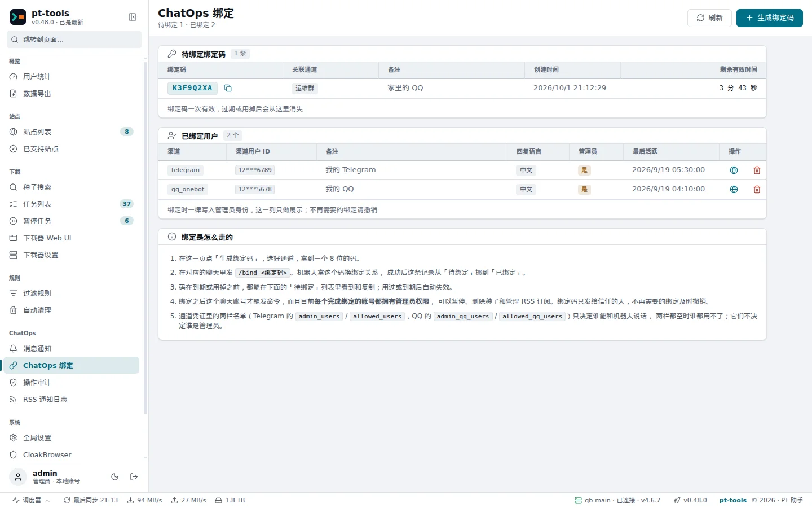Image resolution: width=812 pixels, height=508 pixels.
Task: Open RSS notification log
Action: [72, 400]
